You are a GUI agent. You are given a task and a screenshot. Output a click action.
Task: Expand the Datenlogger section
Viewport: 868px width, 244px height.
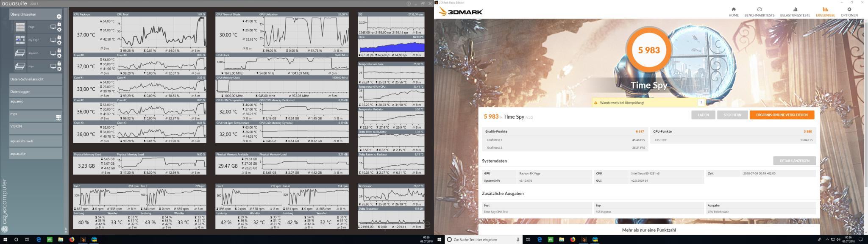point(36,91)
